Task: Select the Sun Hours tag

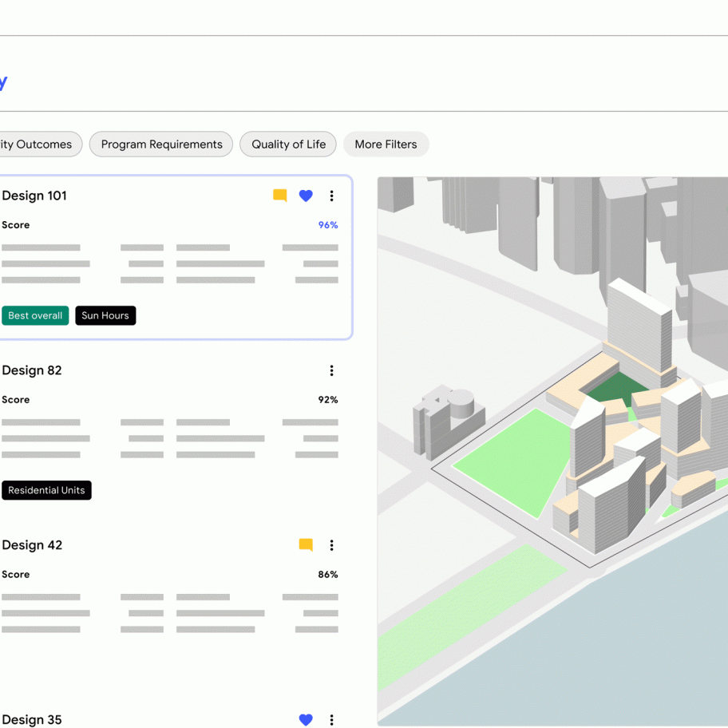Action: coord(105,316)
